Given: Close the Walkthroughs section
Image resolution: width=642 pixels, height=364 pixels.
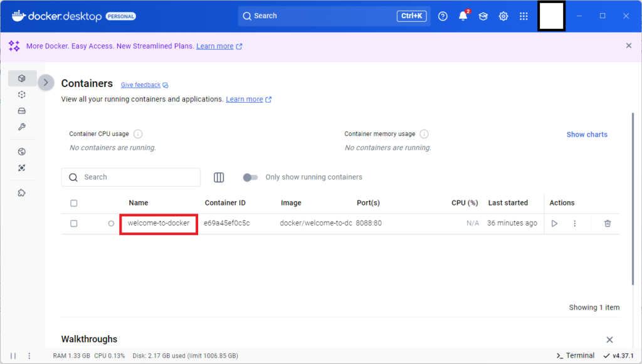Looking at the screenshot, I should (609, 340).
